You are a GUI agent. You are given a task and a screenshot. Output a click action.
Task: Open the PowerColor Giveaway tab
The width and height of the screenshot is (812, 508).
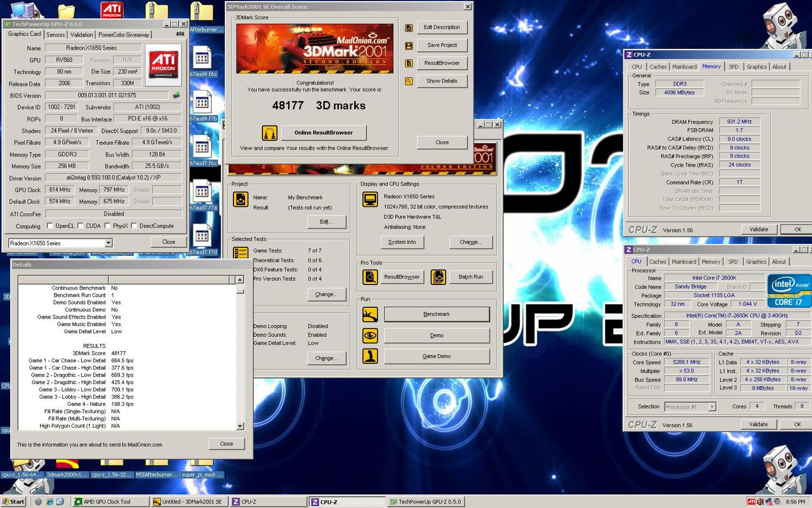point(124,35)
